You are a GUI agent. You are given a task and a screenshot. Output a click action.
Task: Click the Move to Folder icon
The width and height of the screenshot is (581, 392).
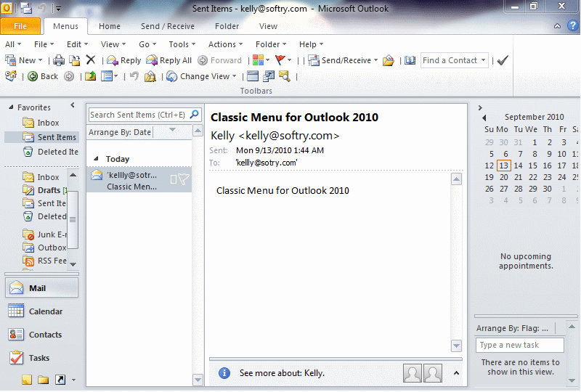(75, 60)
